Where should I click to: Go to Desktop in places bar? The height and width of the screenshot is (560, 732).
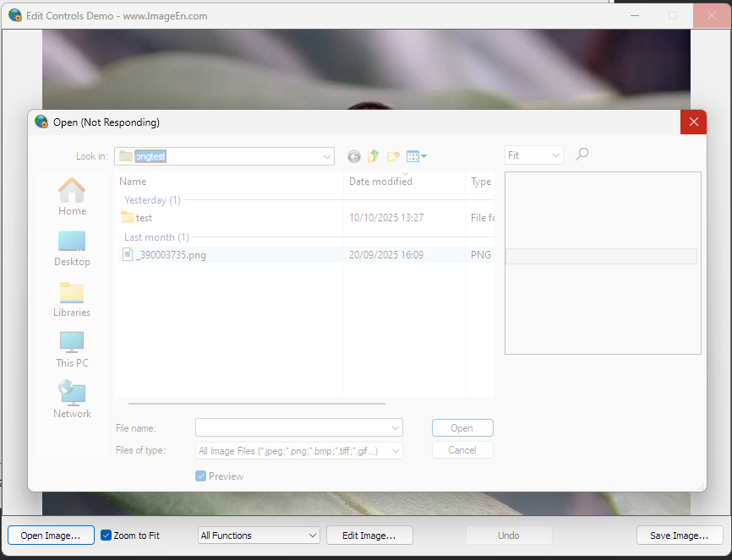click(72, 248)
